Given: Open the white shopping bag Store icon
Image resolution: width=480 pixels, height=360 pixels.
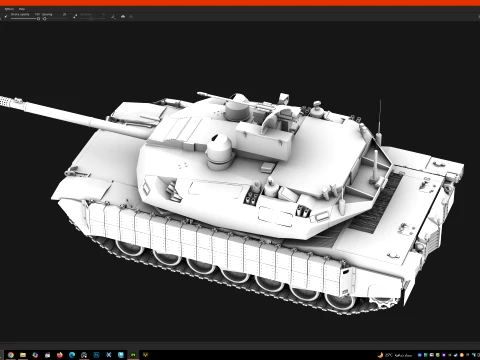Looking at the screenshot, I should 47,355.
